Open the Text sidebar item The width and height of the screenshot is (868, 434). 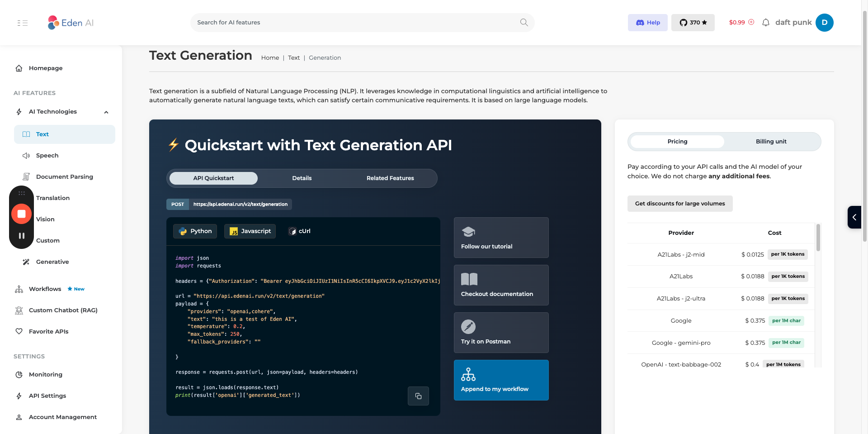(65, 134)
